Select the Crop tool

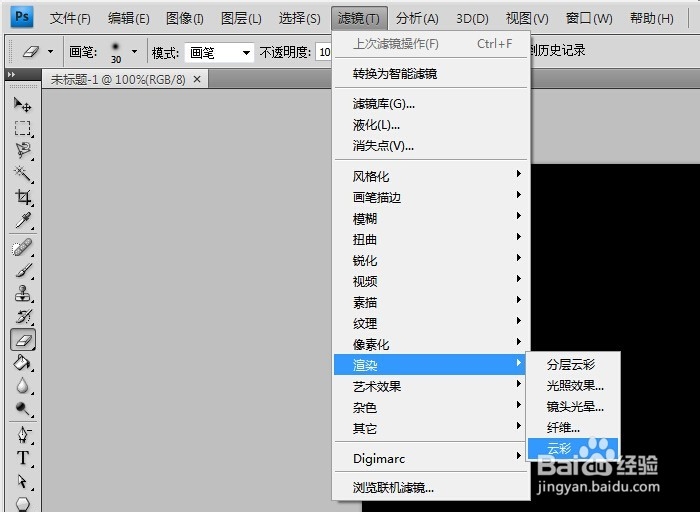22,196
